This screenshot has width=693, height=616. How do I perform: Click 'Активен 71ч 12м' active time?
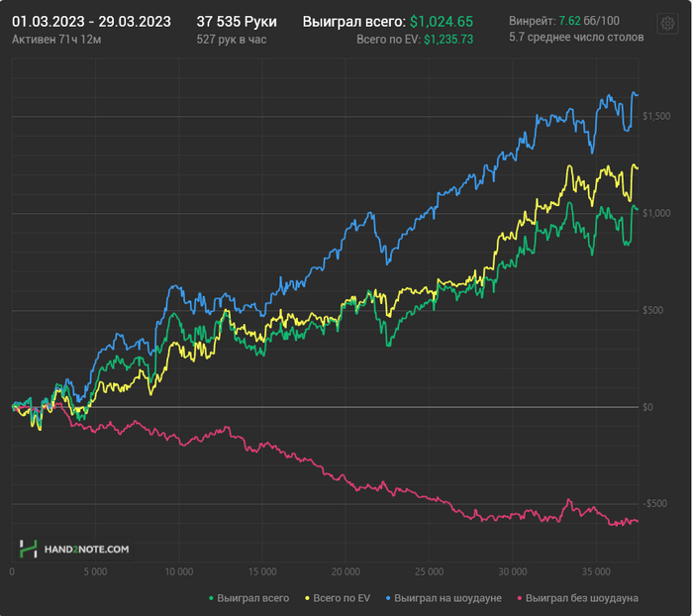click(56, 40)
